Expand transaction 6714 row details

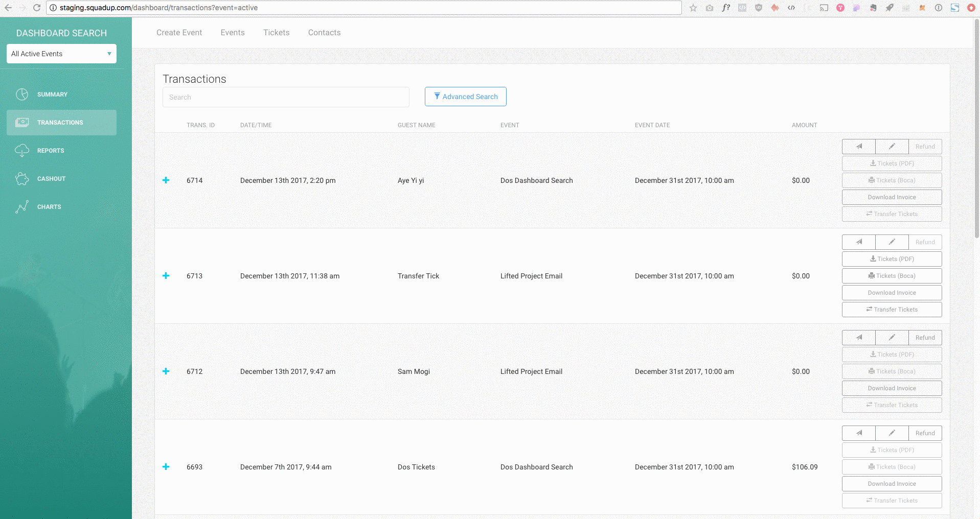pos(166,180)
